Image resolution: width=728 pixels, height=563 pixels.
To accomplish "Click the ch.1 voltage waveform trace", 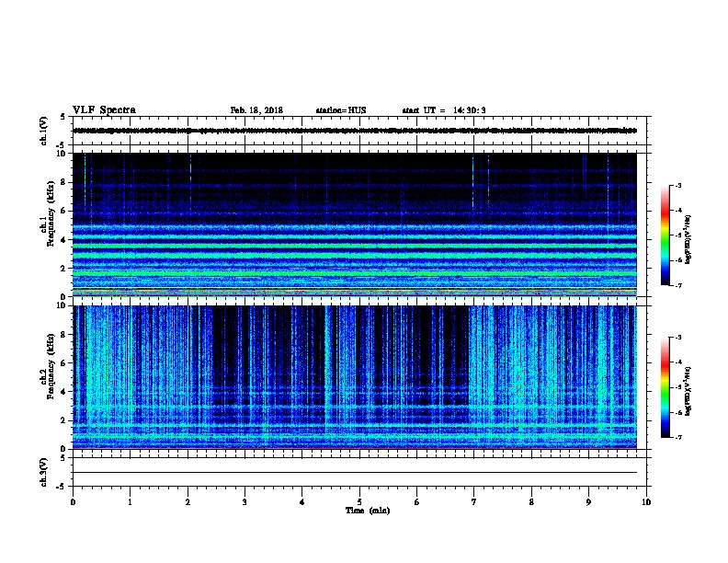I will [x=355, y=131].
